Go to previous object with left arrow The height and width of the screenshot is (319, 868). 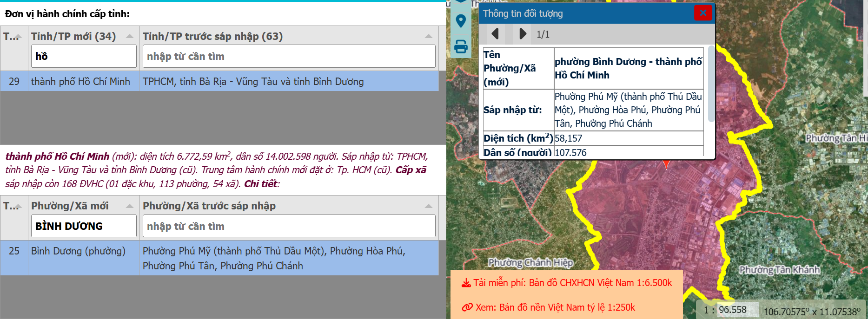tap(495, 34)
